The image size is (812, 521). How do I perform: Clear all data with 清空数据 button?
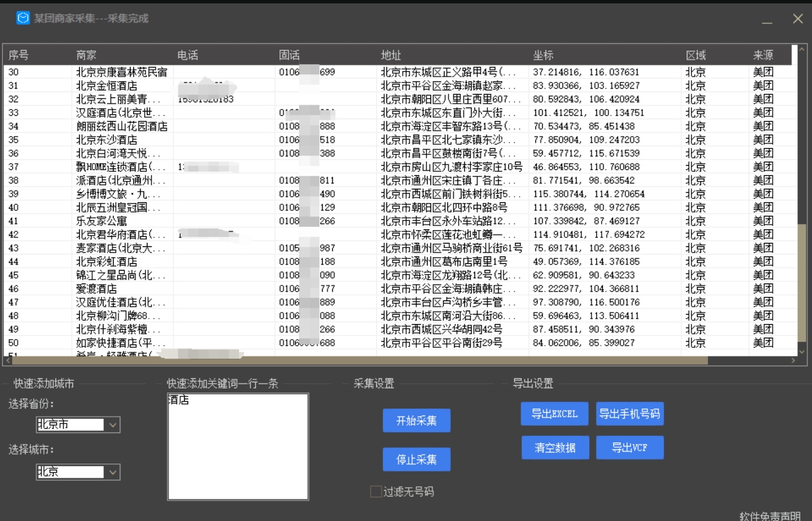pos(555,447)
